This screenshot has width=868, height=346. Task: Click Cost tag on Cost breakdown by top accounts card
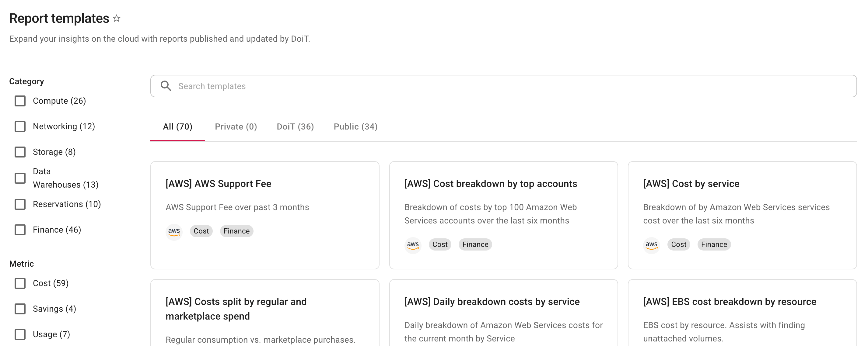coord(440,245)
